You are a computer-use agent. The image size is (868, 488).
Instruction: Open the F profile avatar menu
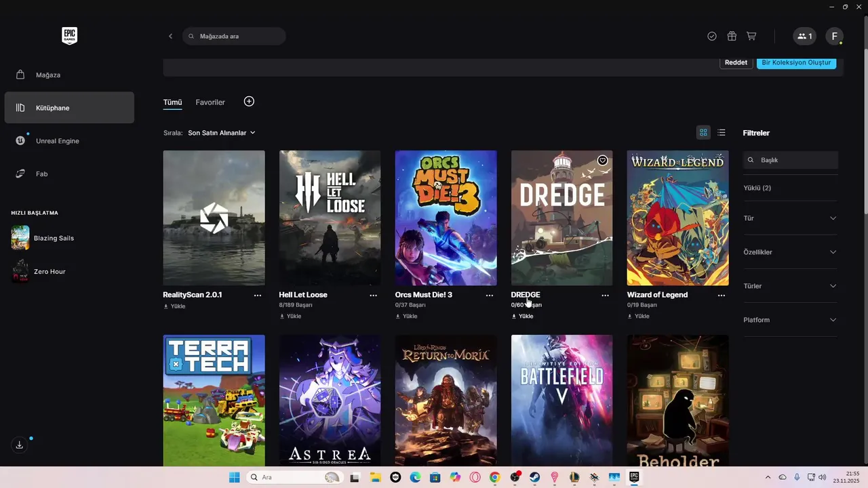point(834,36)
